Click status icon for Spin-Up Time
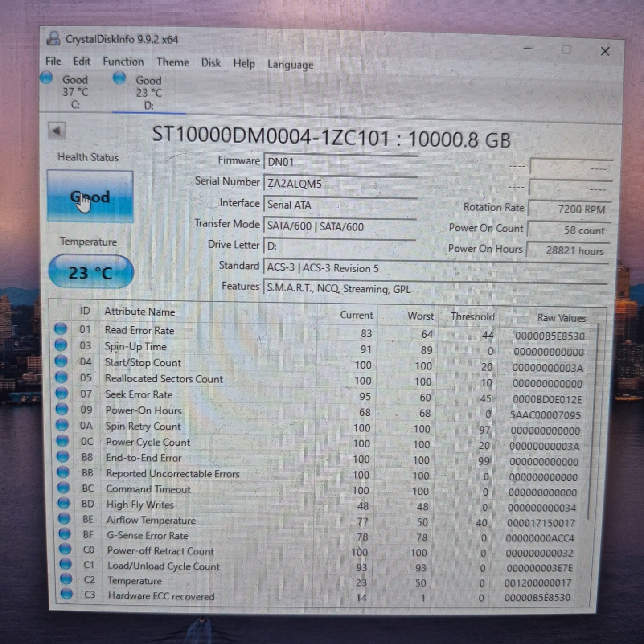Screen dimensions: 644x644 (61, 345)
